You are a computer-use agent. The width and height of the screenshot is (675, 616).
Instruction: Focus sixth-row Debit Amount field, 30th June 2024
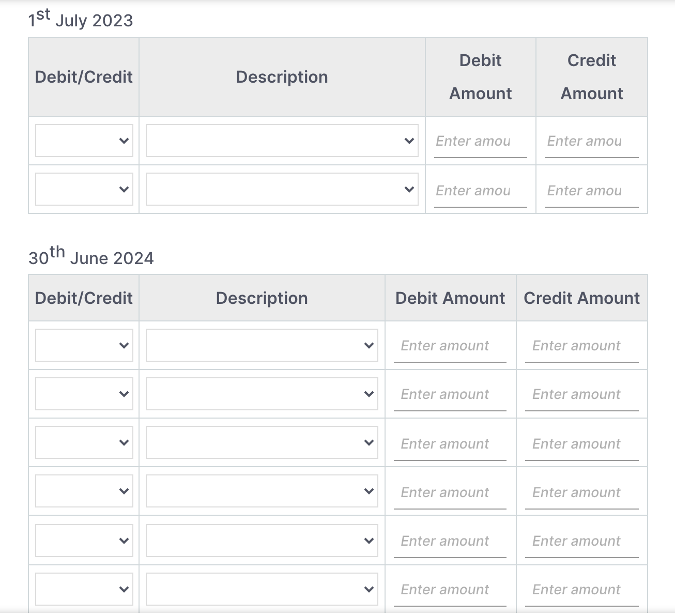click(450, 590)
